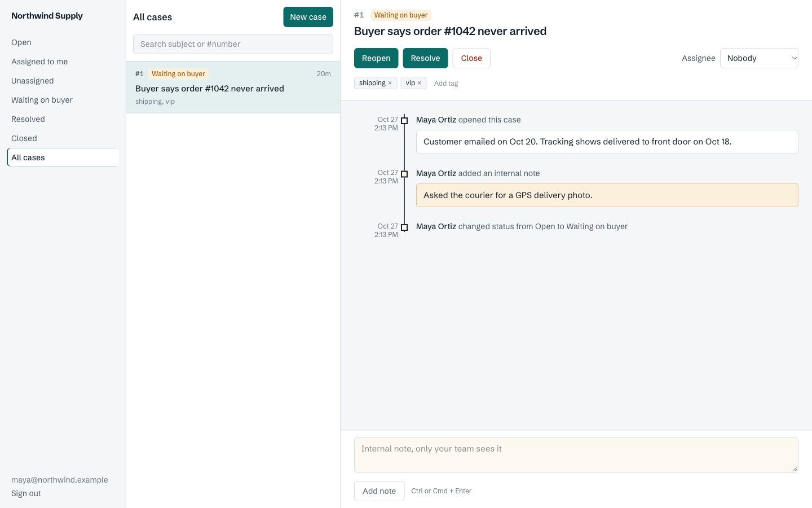Focus the internal note text area
This screenshot has width=812, height=508.
pos(576,455)
